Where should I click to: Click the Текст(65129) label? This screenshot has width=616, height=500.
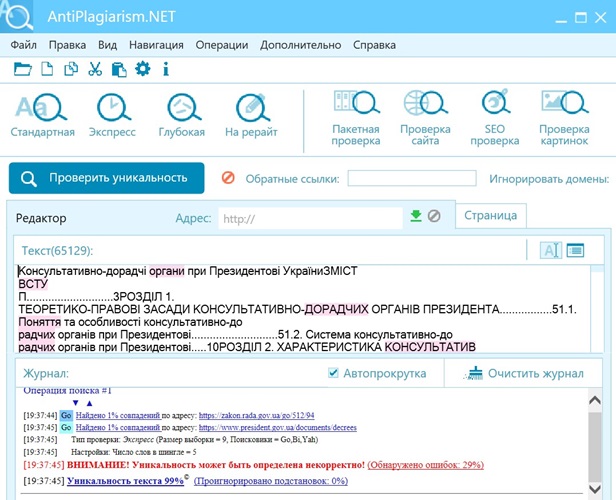click(x=57, y=251)
